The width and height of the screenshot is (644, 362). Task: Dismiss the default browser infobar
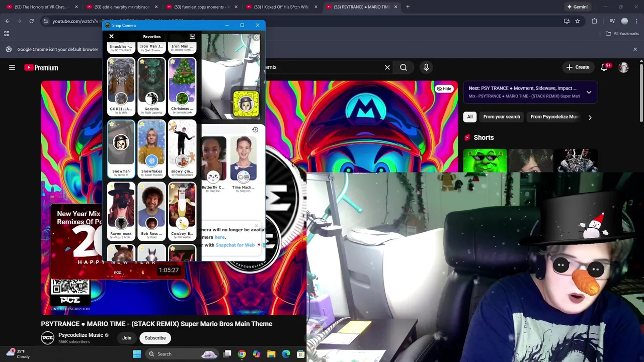[x=635, y=49]
